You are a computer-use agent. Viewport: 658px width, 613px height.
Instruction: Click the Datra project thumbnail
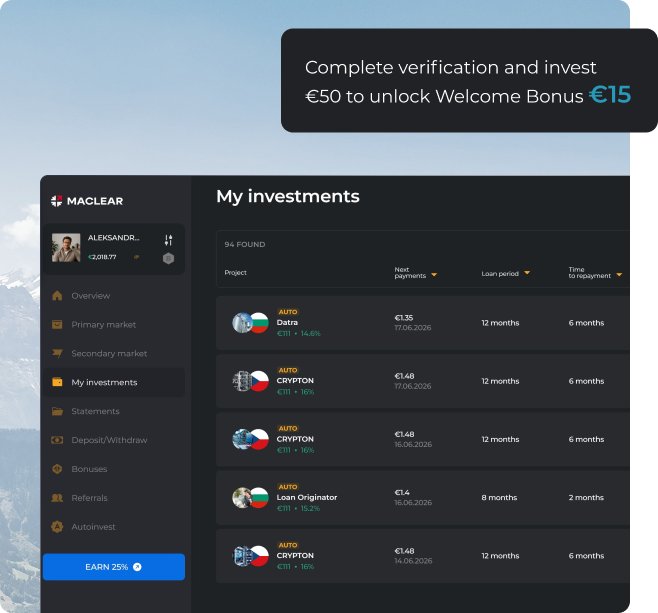coord(242,323)
